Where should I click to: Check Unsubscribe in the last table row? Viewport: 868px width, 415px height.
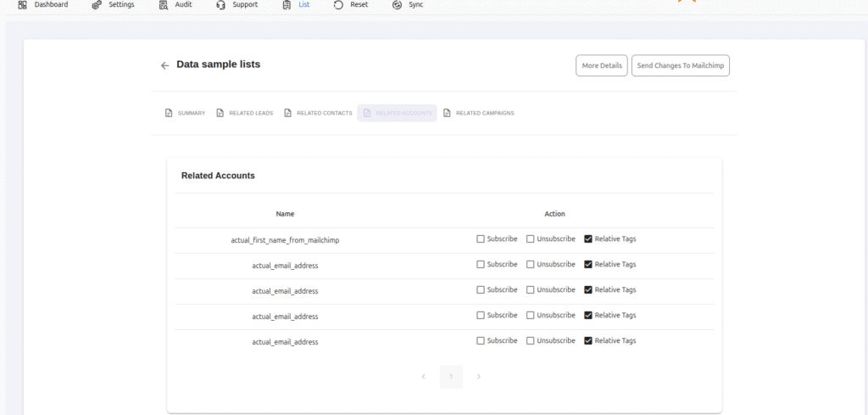(x=531, y=341)
